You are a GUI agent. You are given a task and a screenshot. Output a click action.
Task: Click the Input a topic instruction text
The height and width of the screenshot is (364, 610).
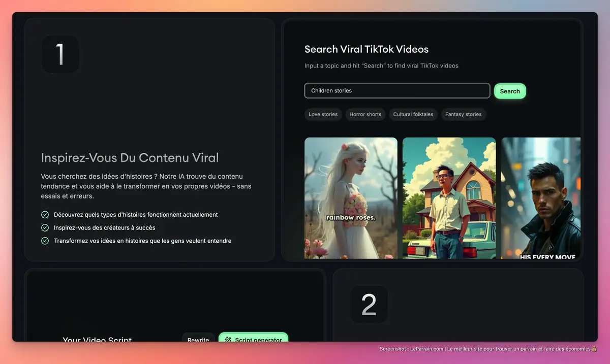(x=381, y=66)
